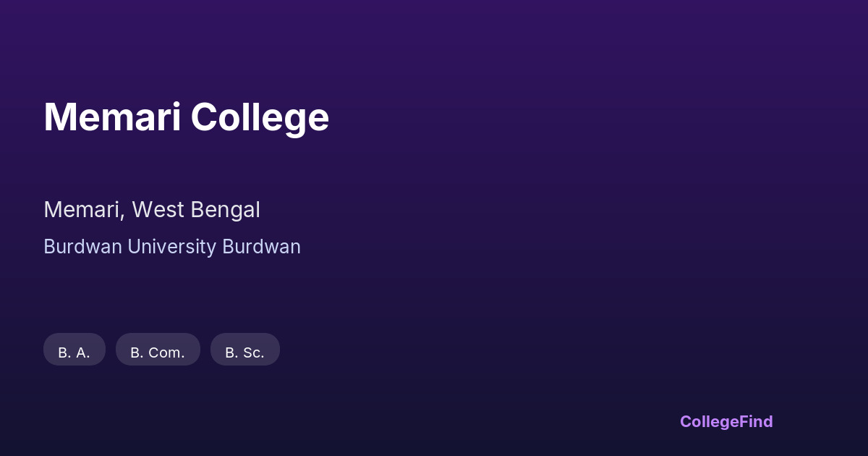Choose the Bachelor of Arts tag
The image size is (868, 456).
click(x=75, y=350)
